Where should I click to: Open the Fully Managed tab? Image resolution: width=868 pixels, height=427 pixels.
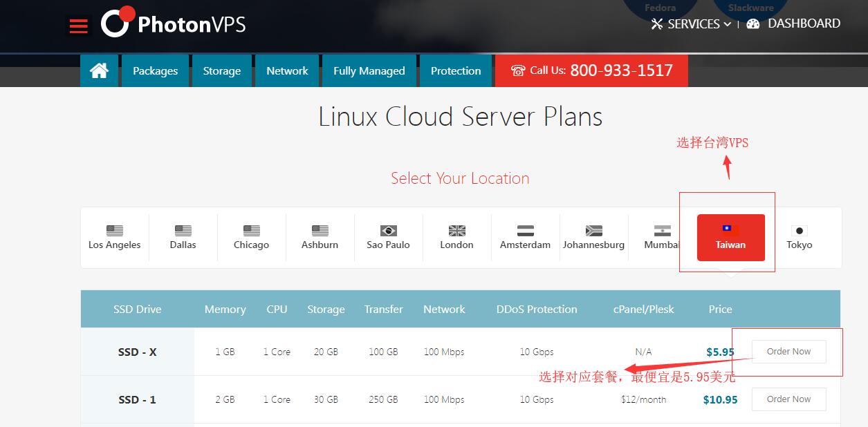(369, 70)
